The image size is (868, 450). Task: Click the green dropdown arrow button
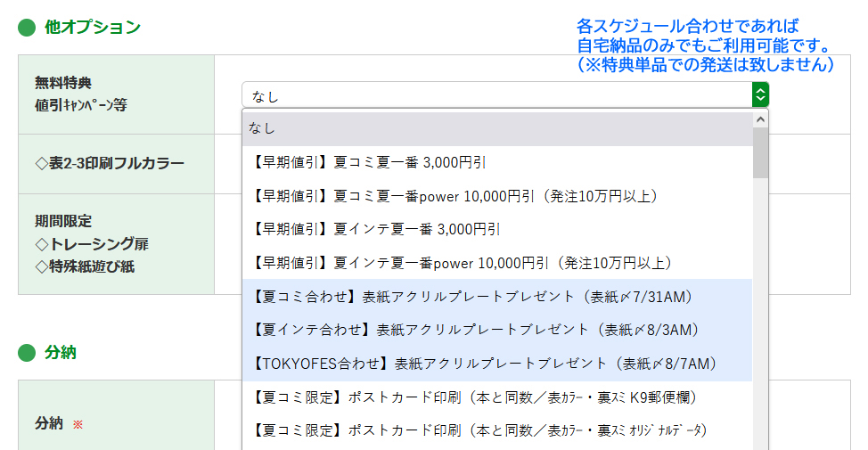point(760,95)
